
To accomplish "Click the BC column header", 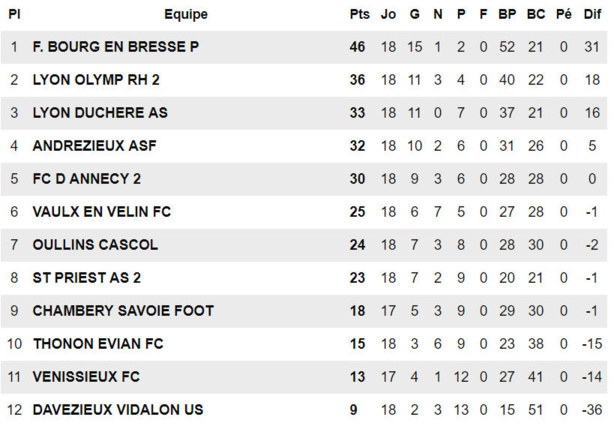I will tap(536, 15).
